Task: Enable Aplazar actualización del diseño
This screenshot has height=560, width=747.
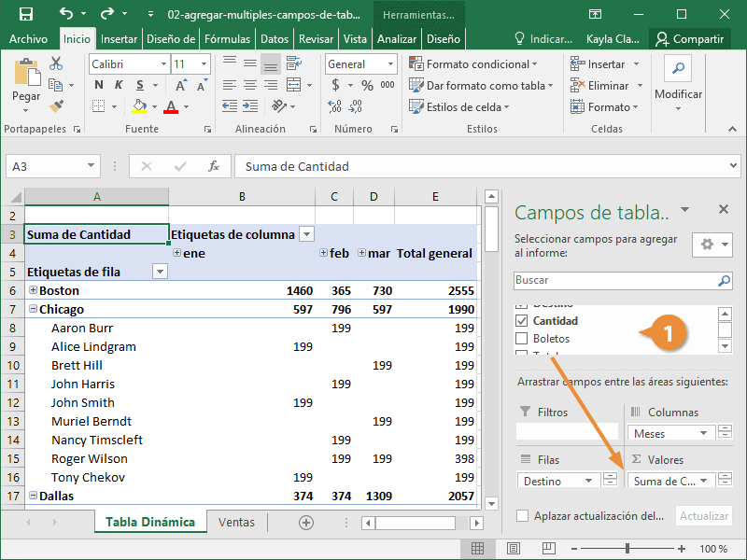Action: coord(523,516)
